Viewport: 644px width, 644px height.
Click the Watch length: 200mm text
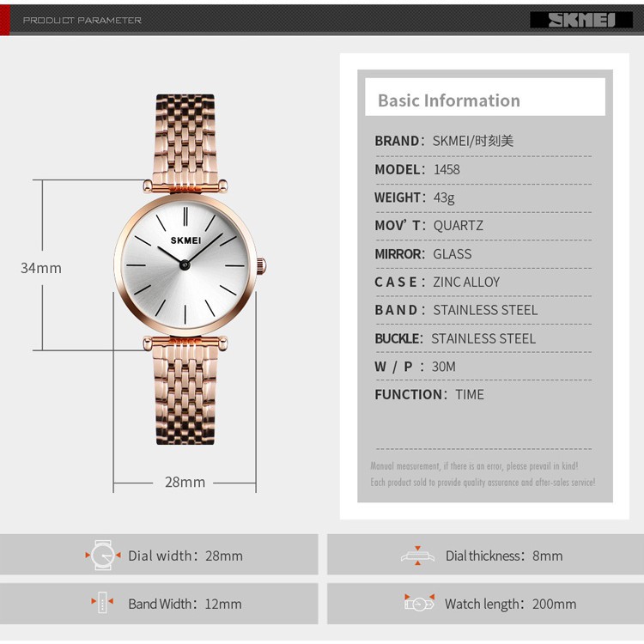(511, 604)
